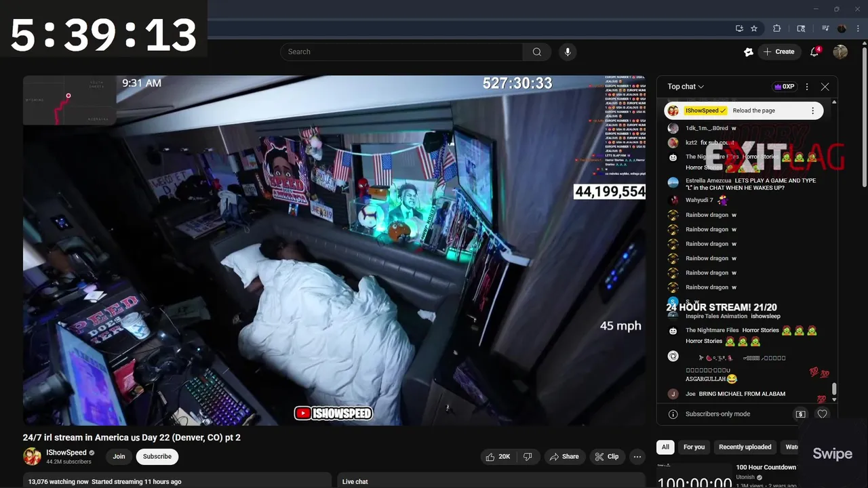
Task: Click pinned IShowSpeed author name
Action: [705, 110]
